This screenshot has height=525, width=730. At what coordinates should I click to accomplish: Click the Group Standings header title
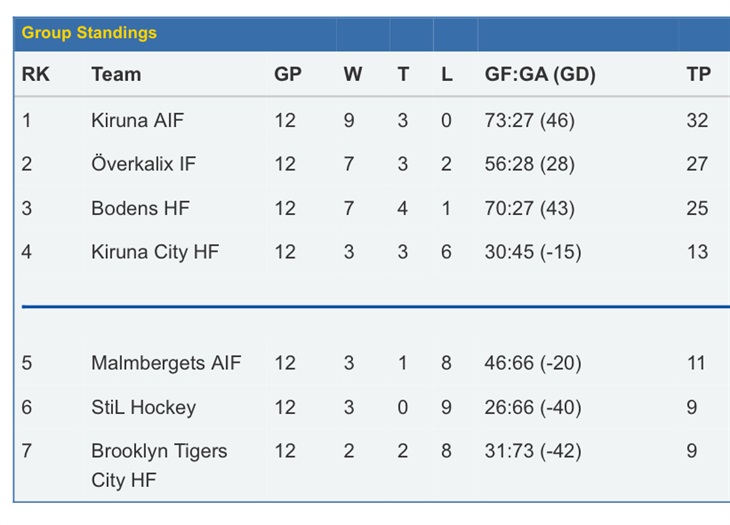[89, 33]
